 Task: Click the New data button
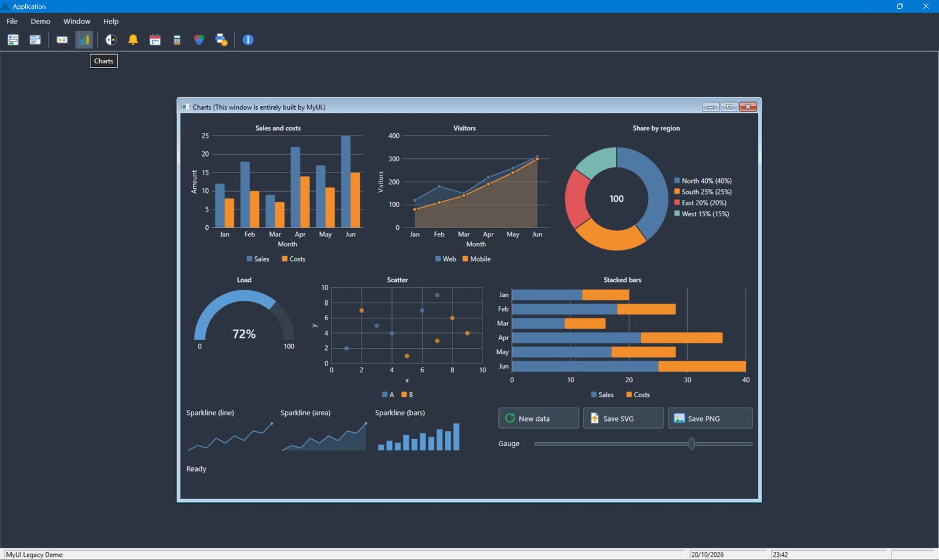[x=539, y=418]
